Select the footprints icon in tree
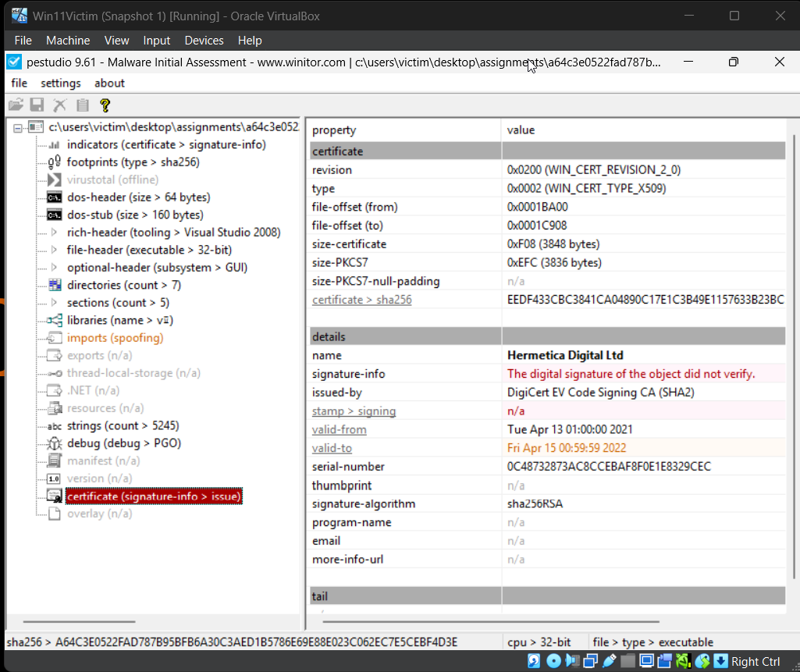 click(x=54, y=162)
